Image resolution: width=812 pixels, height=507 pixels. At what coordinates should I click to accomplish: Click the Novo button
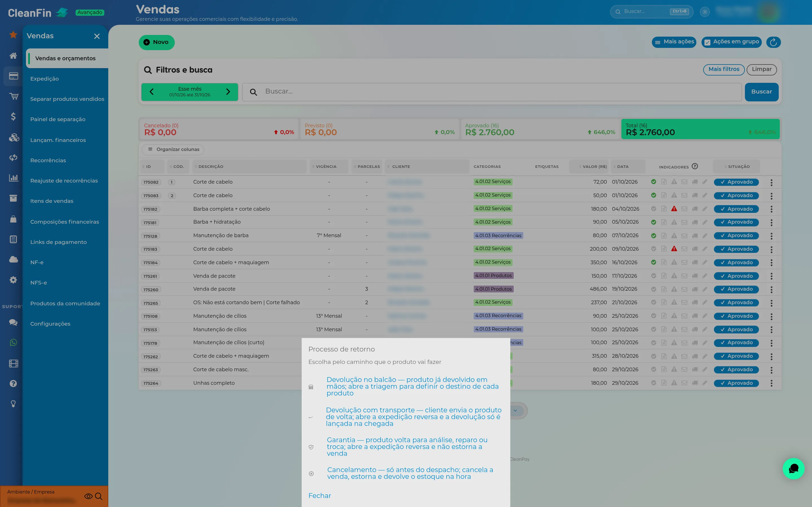157,42
